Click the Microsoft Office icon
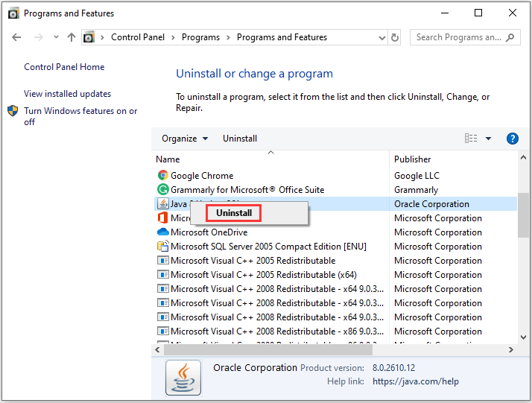The width and height of the screenshot is (532, 403). 163,218
